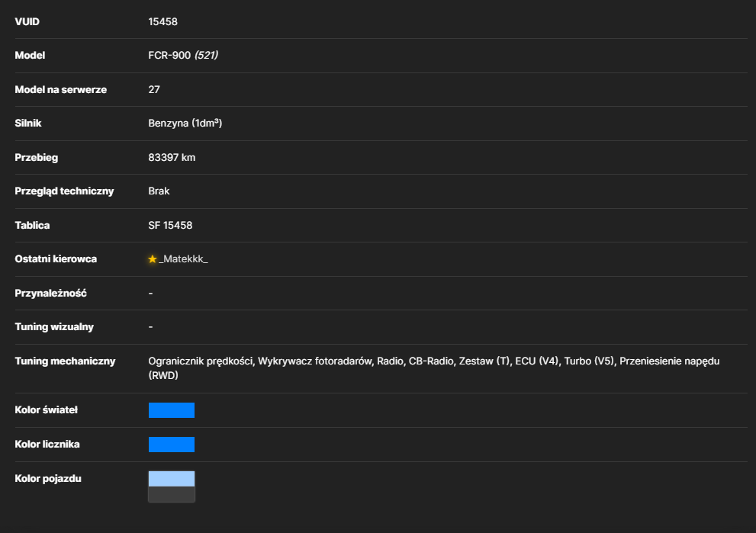The image size is (756, 533).
Task: Select the blue Kolor świateł swatch
Action: (x=172, y=410)
